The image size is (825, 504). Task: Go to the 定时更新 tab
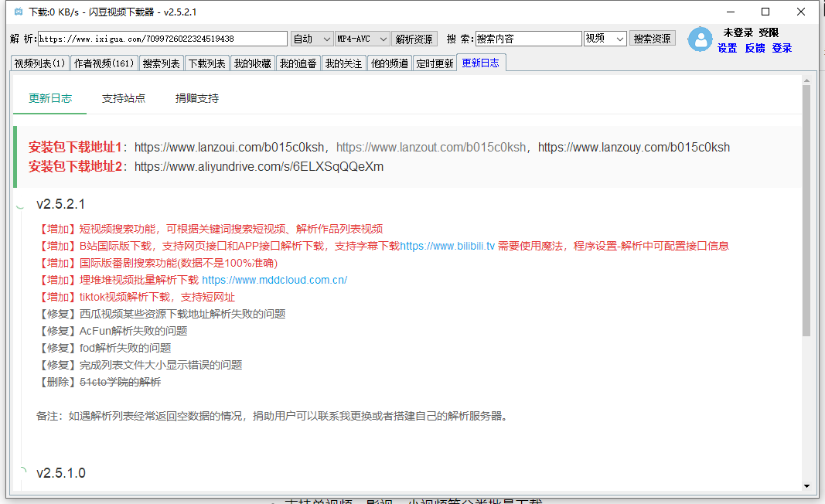coord(435,63)
